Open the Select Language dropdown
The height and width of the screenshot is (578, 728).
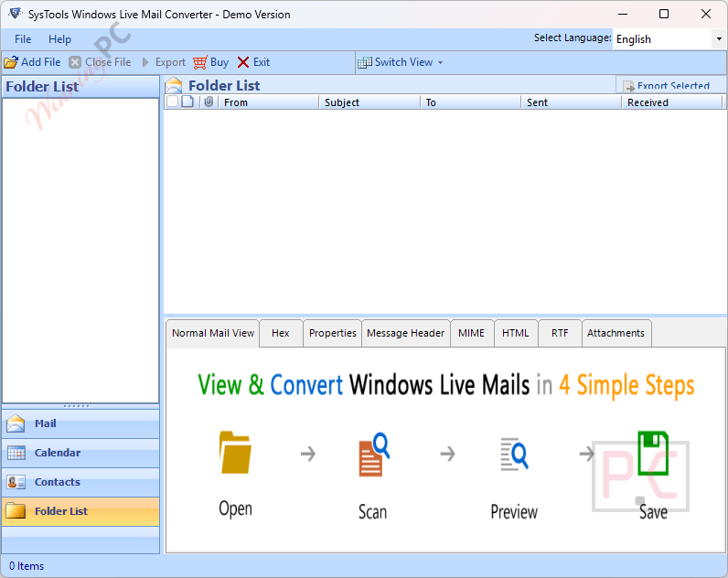coord(719,39)
